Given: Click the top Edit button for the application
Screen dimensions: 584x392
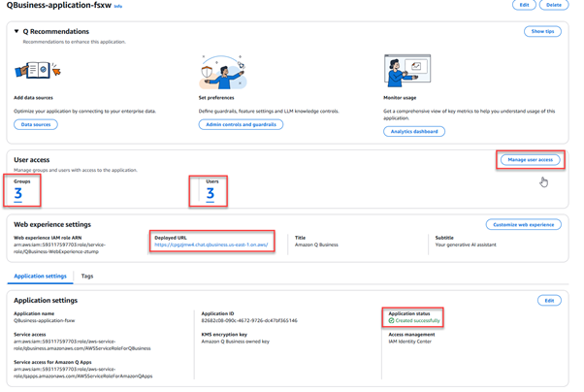Looking at the screenshot, I should [524, 5].
